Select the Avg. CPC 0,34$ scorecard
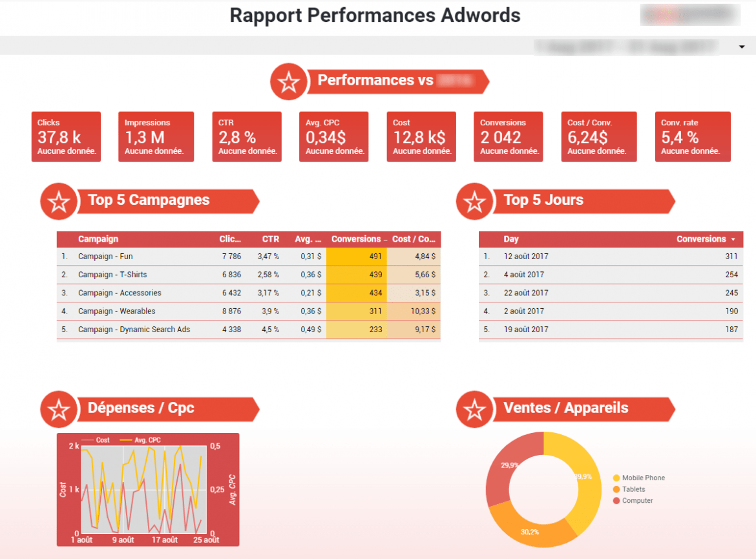The width and height of the screenshot is (756, 559). [333, 137]
